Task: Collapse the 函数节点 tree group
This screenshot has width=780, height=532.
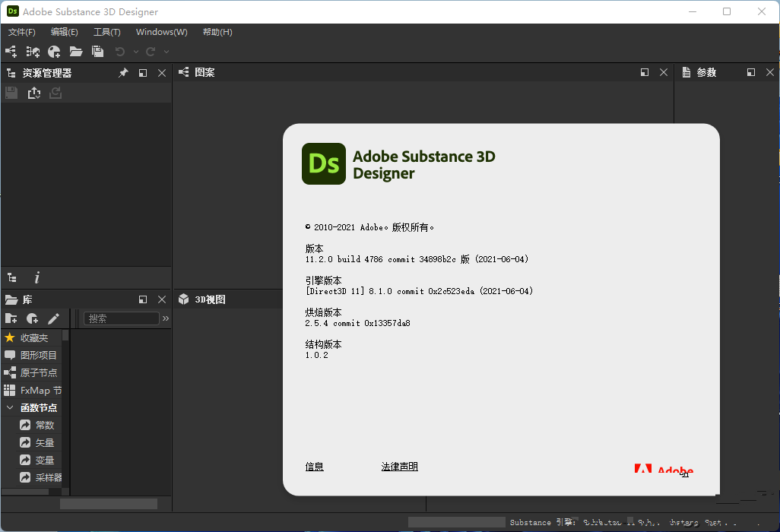Action: coord(10,407)
